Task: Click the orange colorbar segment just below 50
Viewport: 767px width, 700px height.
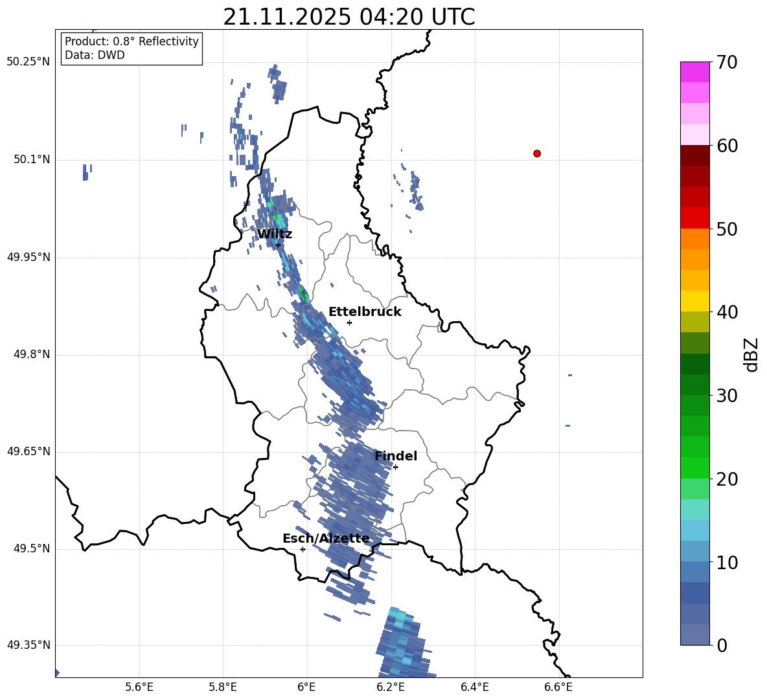Action: tap(695, 239)
